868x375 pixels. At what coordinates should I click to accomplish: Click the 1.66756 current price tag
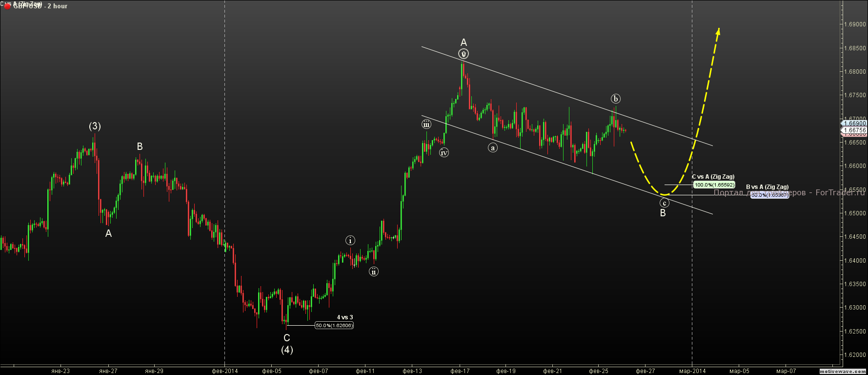click(855, 130)
